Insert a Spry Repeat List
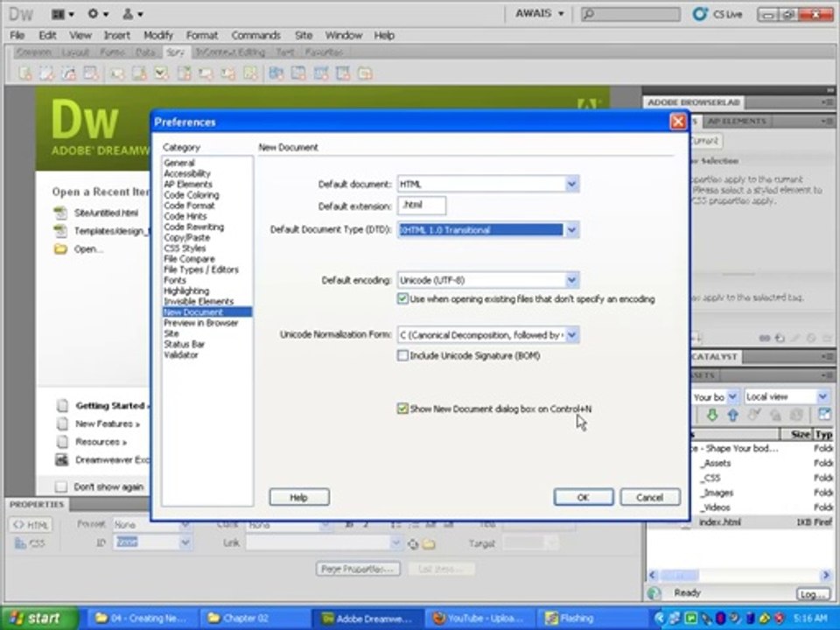This screenshot has height=630, width=840. point(91,73)
